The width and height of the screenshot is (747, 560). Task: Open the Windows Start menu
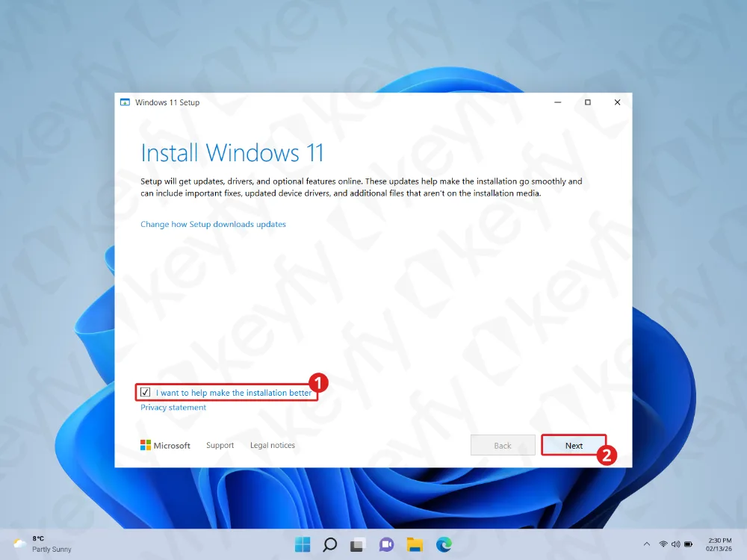tap(302, 544)
